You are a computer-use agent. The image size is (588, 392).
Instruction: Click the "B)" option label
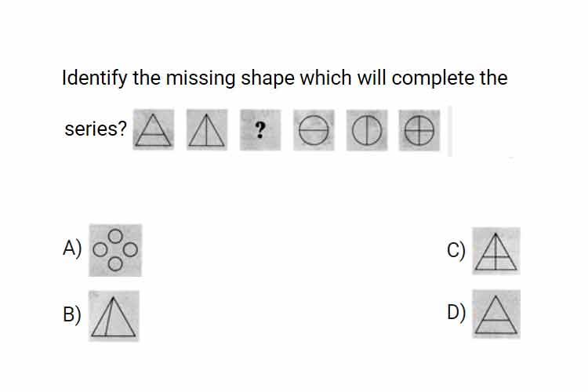tap(72, 314)
